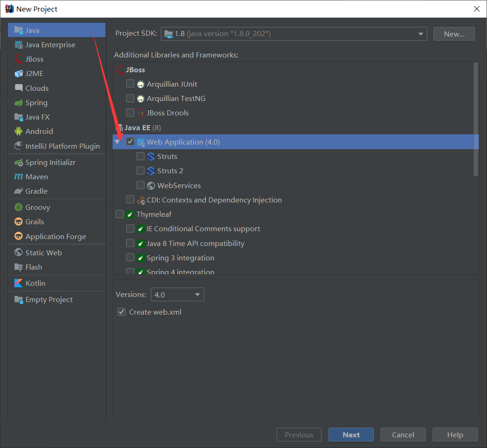Enable Arquillian JUnit checkbox
This screenshot has height=448, width=487.
click(x=130, y=84)
